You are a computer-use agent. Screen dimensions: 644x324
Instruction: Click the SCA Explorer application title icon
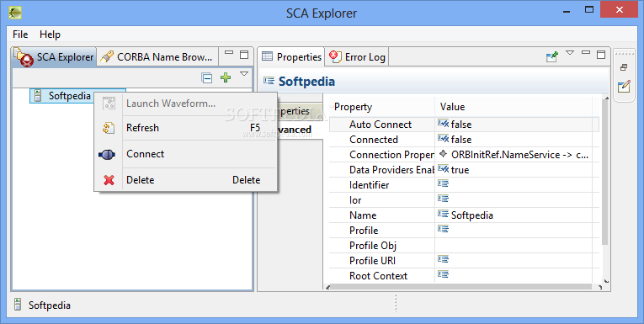tap(15, 13)
